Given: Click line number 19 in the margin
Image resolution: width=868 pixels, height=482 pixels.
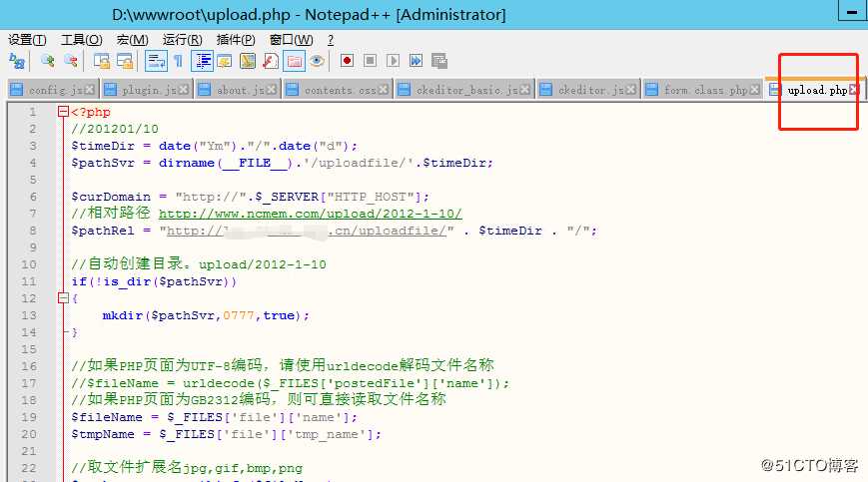Looking at the screenshot, I should [29, 417].
